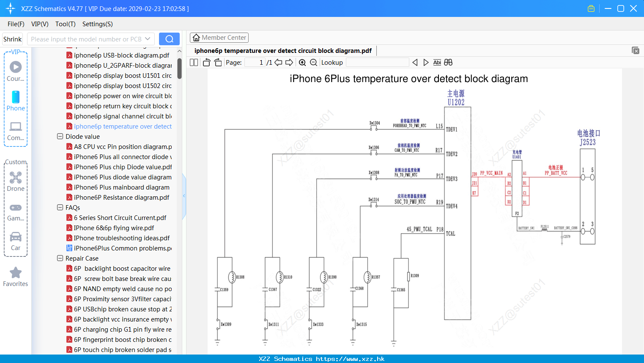Open iphone6p U_2GPARF-block diagram file
644x363 pixels.
tap(119, 66)
